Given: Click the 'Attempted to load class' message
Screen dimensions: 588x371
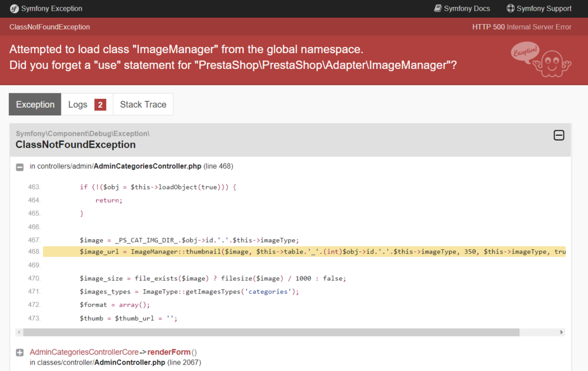Looking at the screenshot, I should tap(186, 49).
